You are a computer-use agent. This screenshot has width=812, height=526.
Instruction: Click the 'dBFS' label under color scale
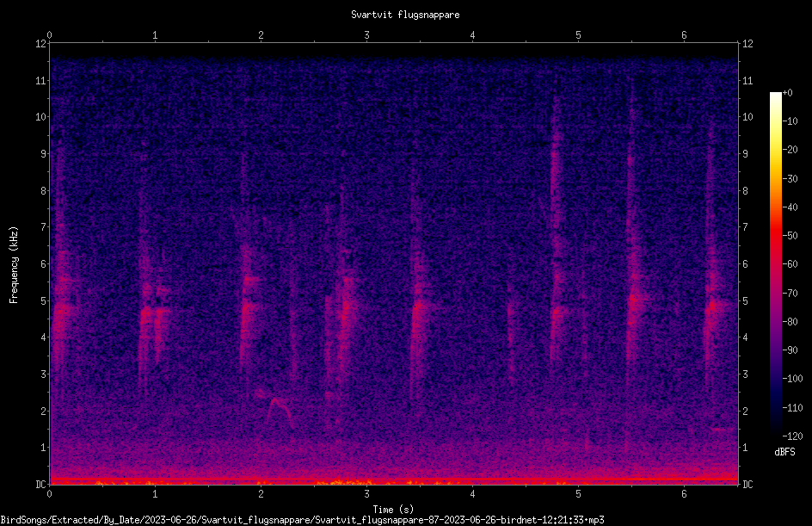(x=784, y=452)
